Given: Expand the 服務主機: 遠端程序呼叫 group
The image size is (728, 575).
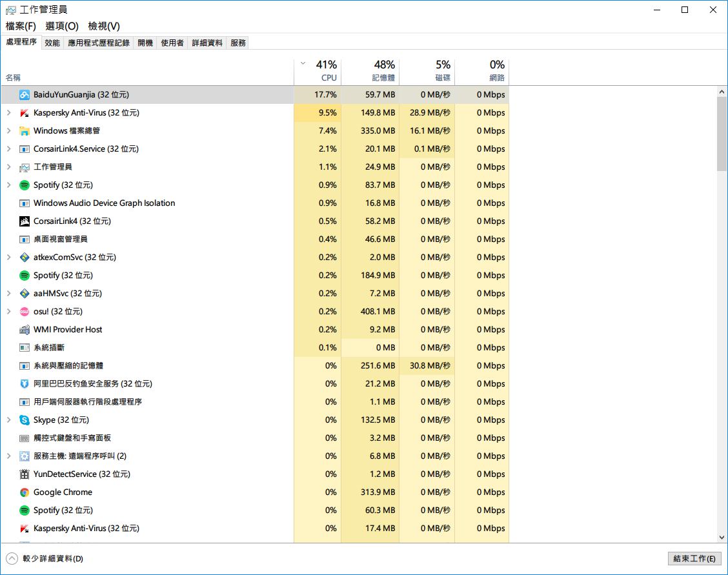Looking at the screenshot, I should 8,456.
